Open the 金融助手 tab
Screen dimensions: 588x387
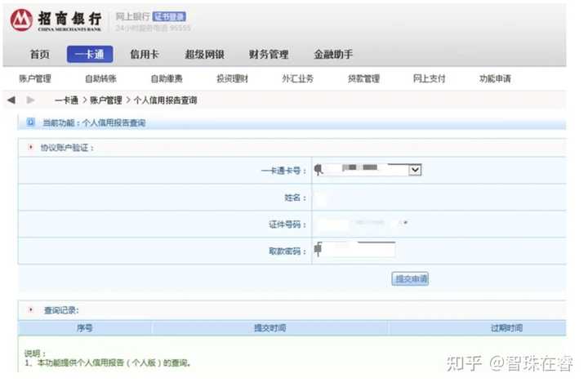pos(333,55)
